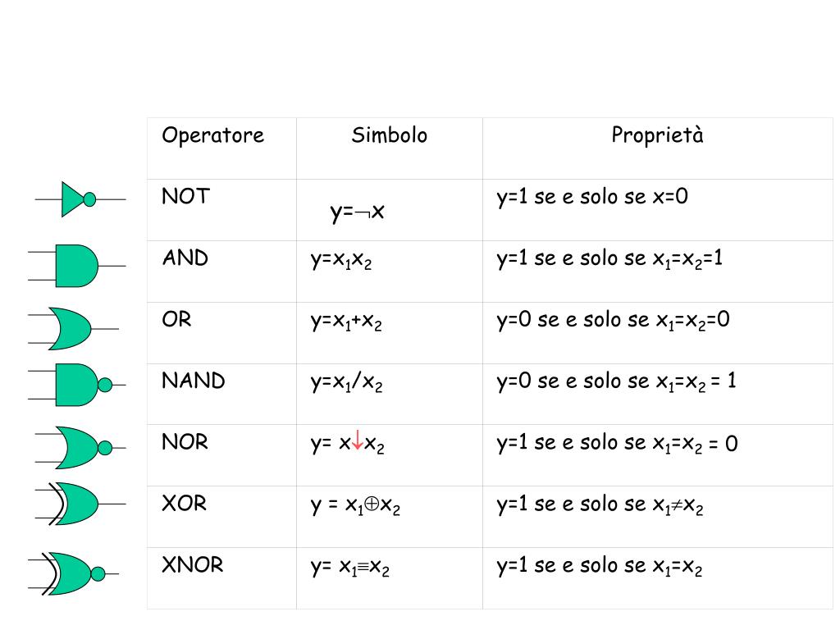Click the NOR gate symbol

pos(80,448)
